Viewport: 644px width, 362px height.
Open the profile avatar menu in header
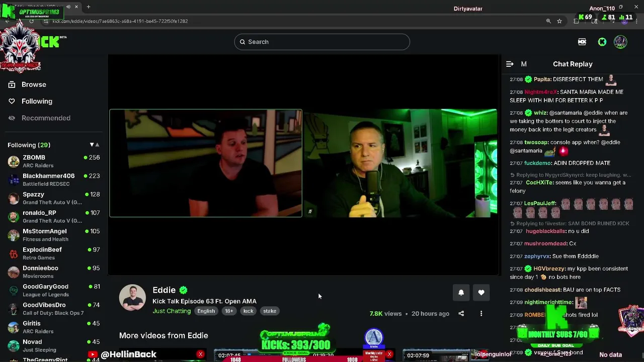620,42
